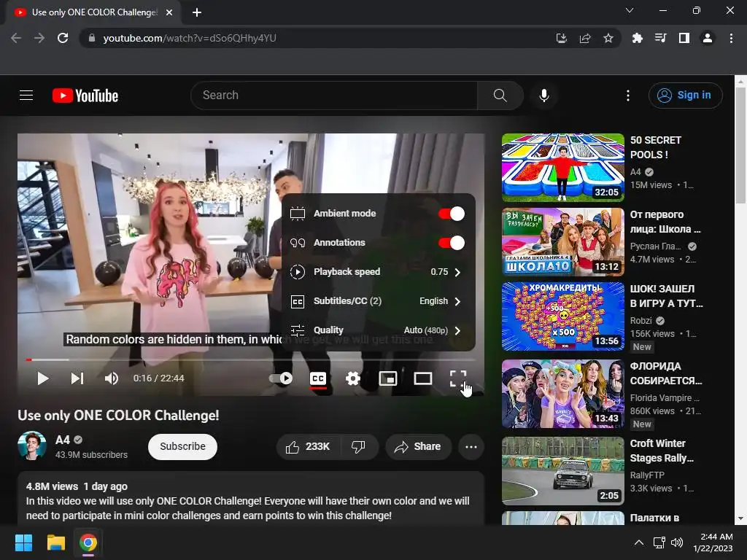Go back in browser
The image size is (747, 560).
16,38
